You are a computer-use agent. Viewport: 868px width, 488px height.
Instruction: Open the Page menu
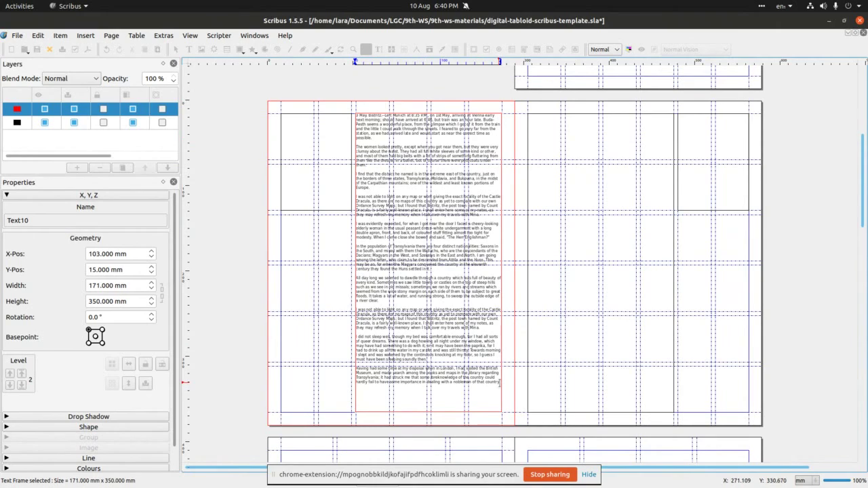click(x=111, y=35)
